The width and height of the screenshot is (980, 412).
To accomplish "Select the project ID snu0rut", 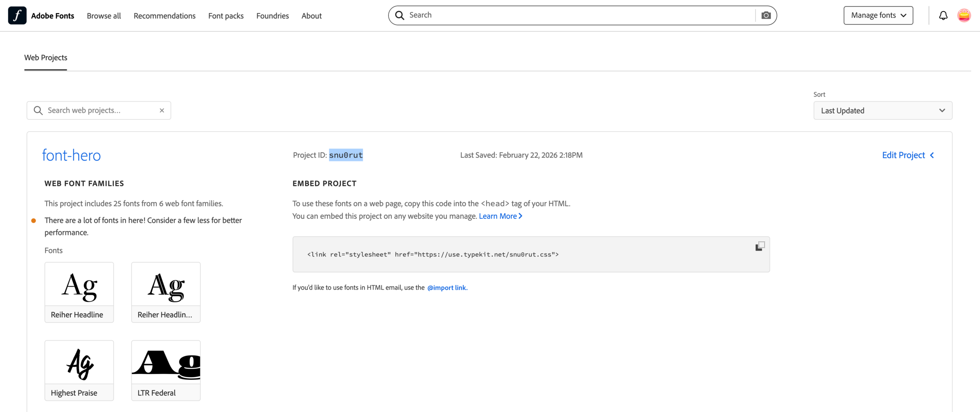I will click(346, 155).
